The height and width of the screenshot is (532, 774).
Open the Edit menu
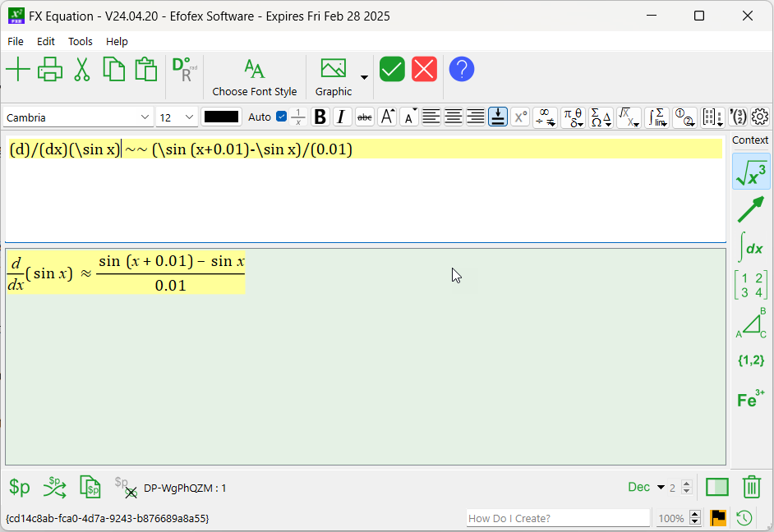click(46, 41)
